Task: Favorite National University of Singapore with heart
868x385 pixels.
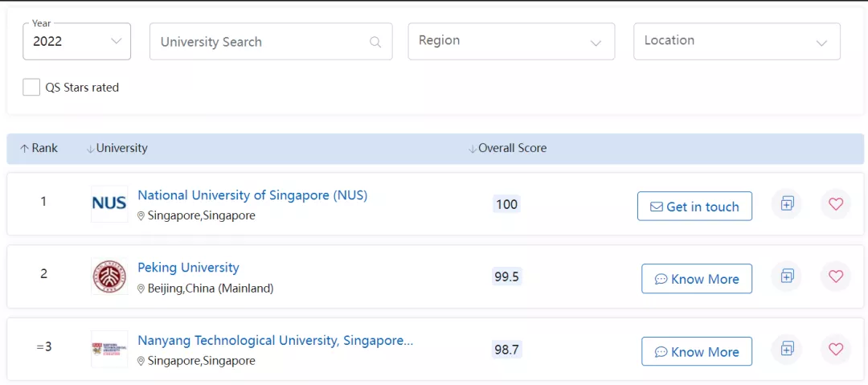Action: 835,204
